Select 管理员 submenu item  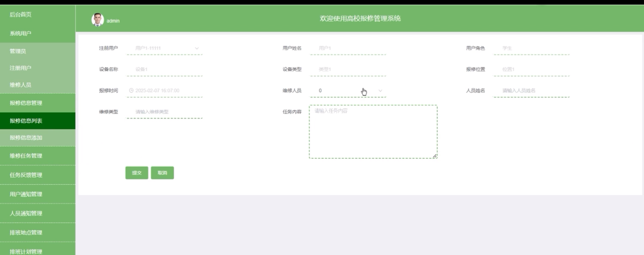coord(18,51)
